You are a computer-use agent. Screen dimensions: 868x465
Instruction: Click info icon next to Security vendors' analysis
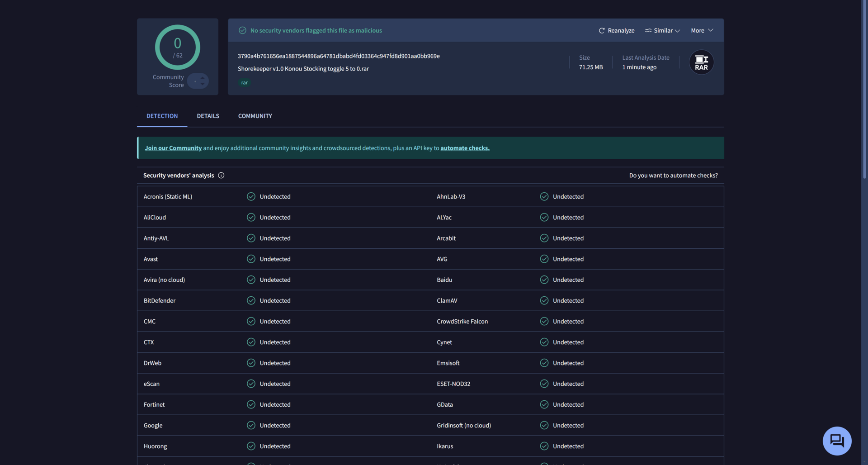pos(221,176)
